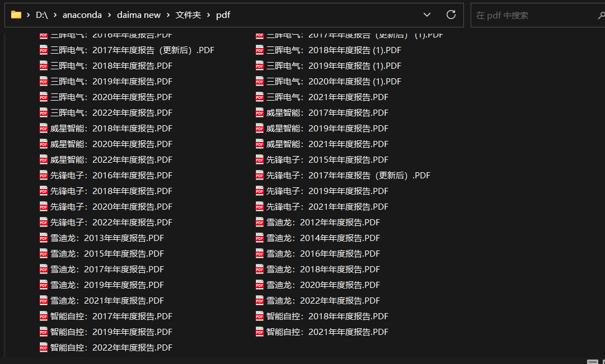The height and width of the screenshot is (364, 605).
Task: Select file name 先锋电子：2021年年度报告.PDF
Action: coord(327,207)
